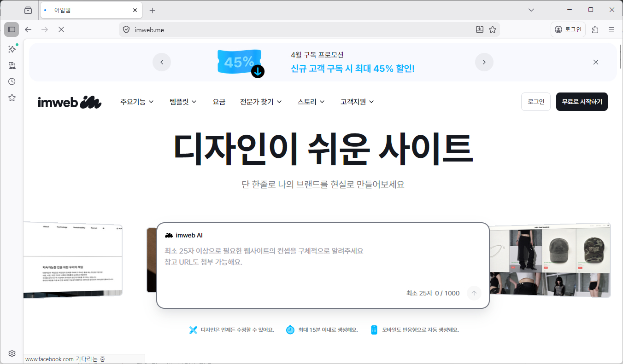Screen dimensions: 623x364
Task: Bookmark this page with the star icon
Action: click(x=493, y=29)
